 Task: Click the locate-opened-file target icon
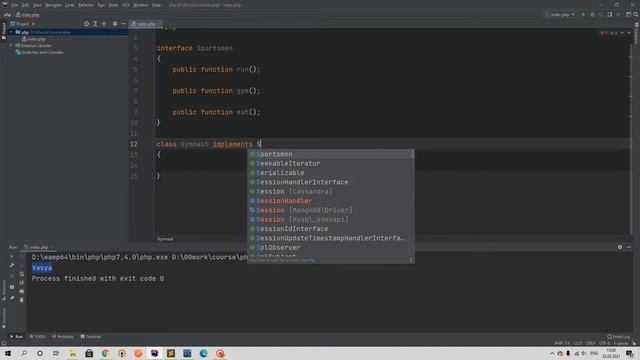pos(87,24)
